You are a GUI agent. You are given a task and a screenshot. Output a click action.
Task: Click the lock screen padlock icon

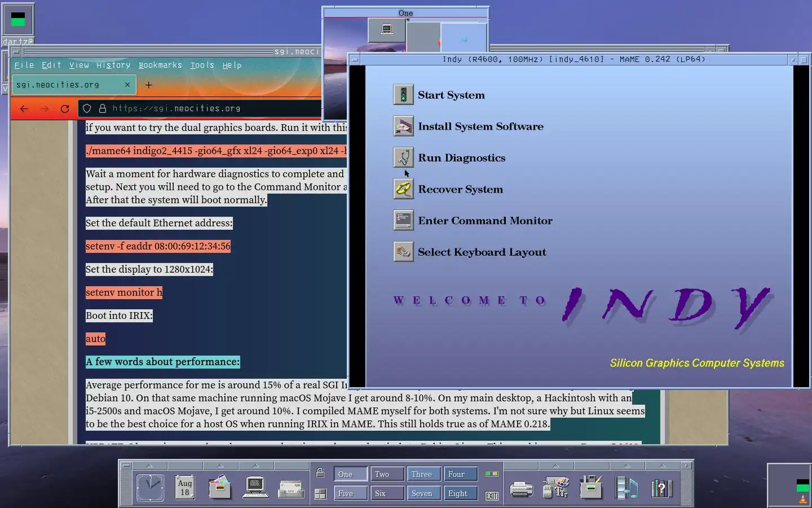(320, 473)
